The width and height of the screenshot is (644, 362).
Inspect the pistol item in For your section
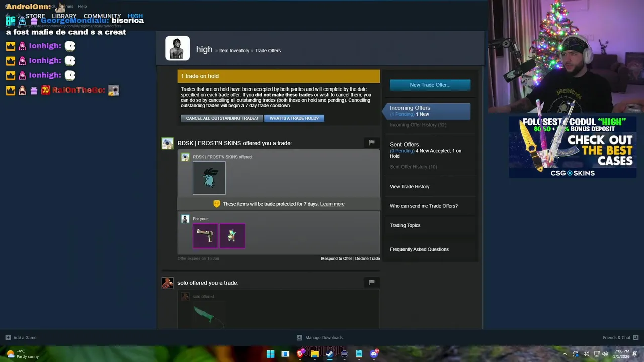(205, 235)
